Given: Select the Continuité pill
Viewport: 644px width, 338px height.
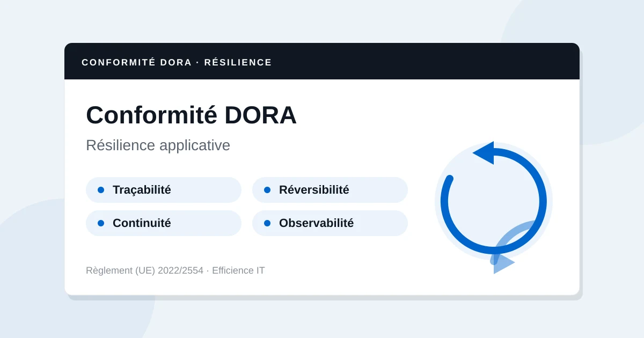Looking at the screenshot, I should click(x=164, y=223).
